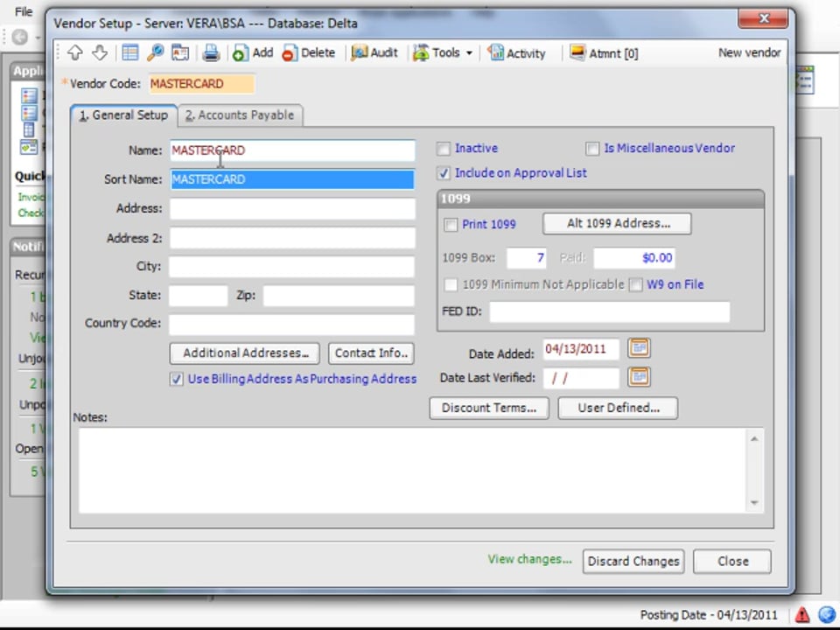The image size is (840, 630).
Task: Click the red warning icon in status bar
Action: pyautogui.click(x=802, y=614)
